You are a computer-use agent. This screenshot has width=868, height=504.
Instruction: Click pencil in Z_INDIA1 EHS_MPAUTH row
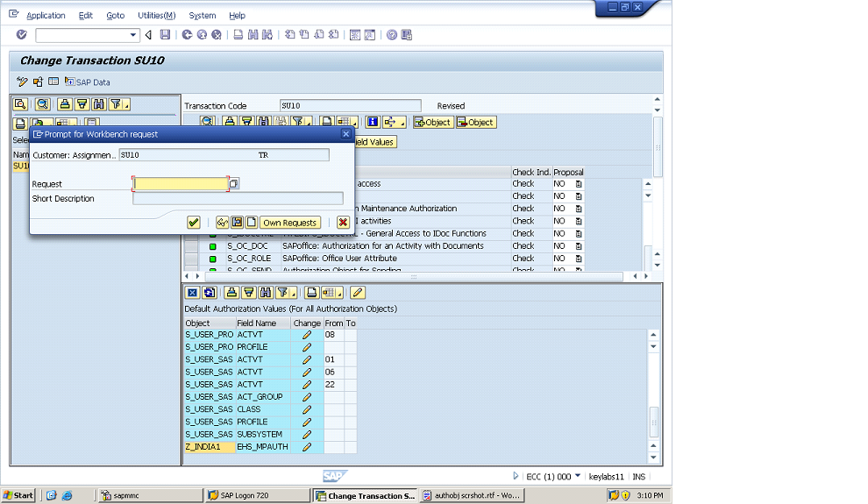coord(307,447)
